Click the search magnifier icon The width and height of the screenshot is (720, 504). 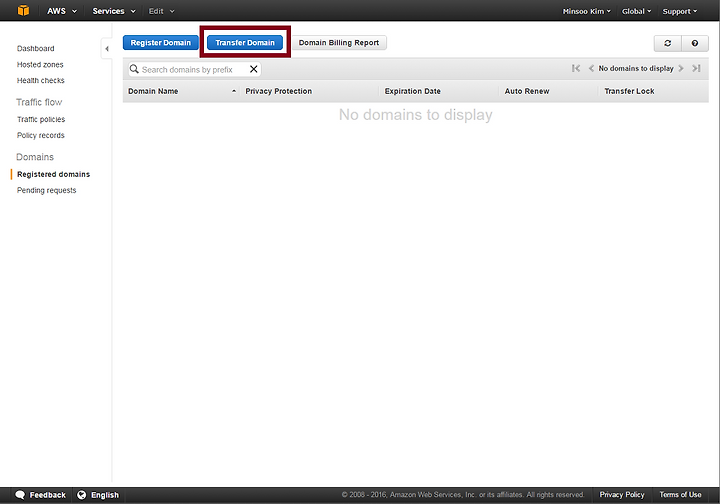tap(134, 69)
